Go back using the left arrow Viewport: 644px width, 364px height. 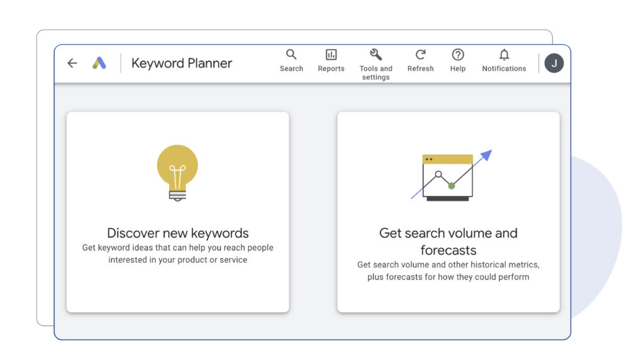click(72, 63)
